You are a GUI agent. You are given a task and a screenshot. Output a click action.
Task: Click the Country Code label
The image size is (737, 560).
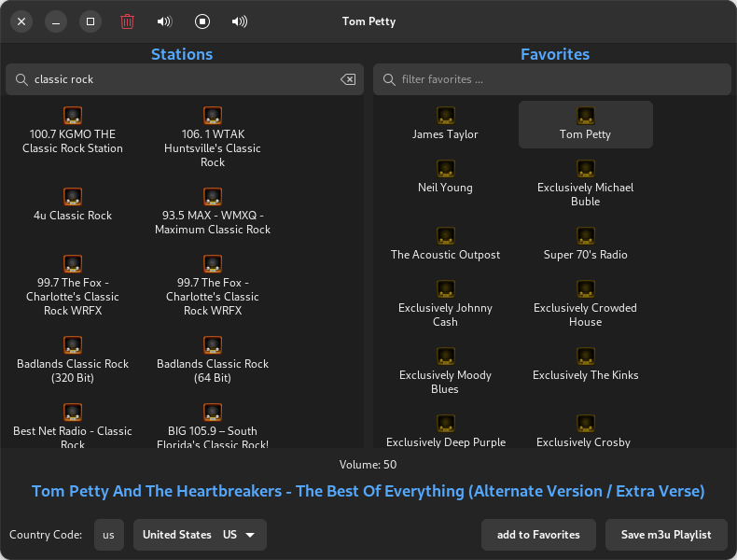click(x=46, y=535)
